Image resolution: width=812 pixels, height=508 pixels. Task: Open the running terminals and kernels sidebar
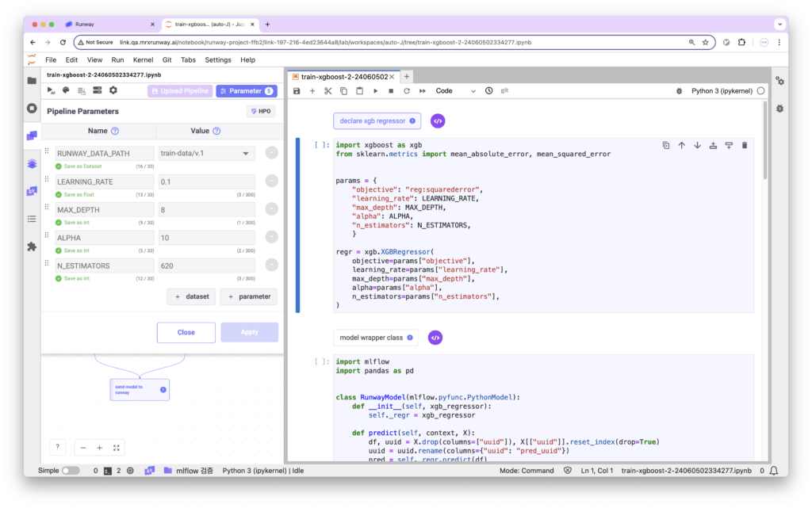[x=32, y=108]
